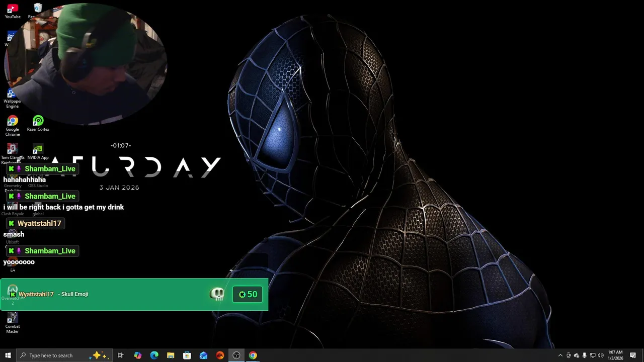
Task: Switch to OBS Studio in the taskbar
Action: point(236,355)
